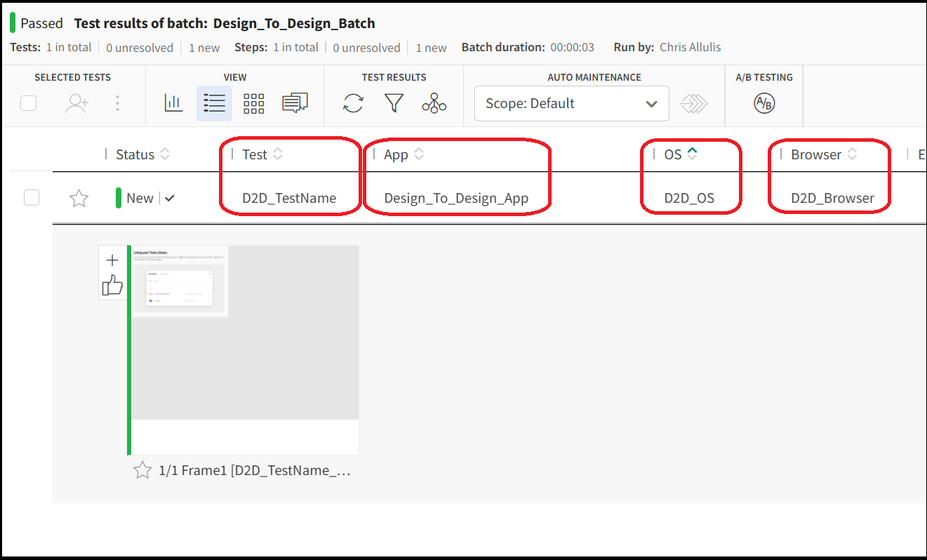Screen dimensions: 927x560
Task: Open the test results filter
Action: point(394,103)
